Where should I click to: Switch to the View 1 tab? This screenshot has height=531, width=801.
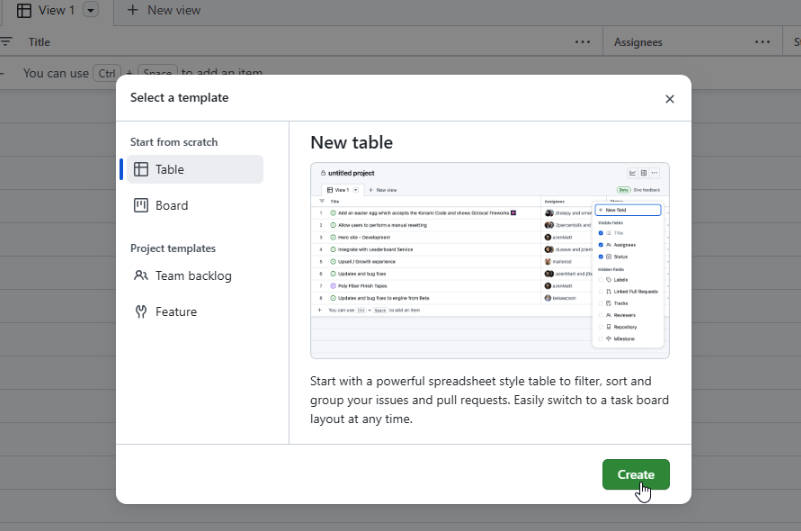pyautogui.click(x=56, y=10)
